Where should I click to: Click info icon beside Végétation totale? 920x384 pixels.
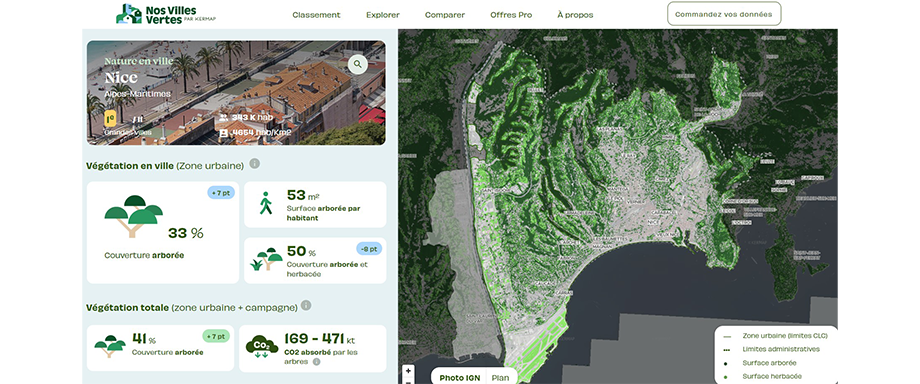point(306,305)
